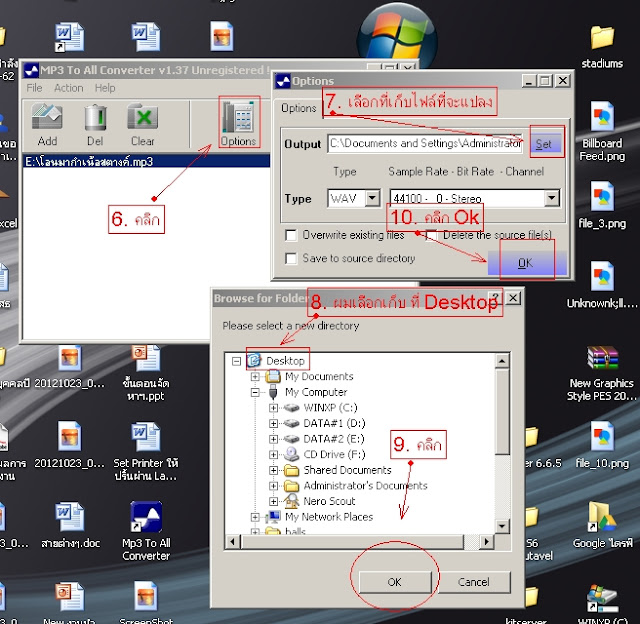640x624 pixels.
Task: Expand DATA#2 (E:) drive node
Action: tap(273, 439)
